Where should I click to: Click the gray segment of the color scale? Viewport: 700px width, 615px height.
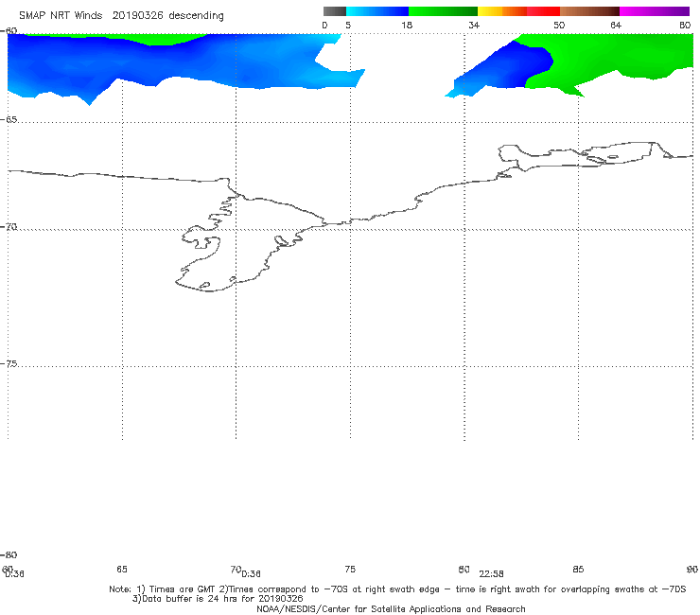[x=334, y=11]
